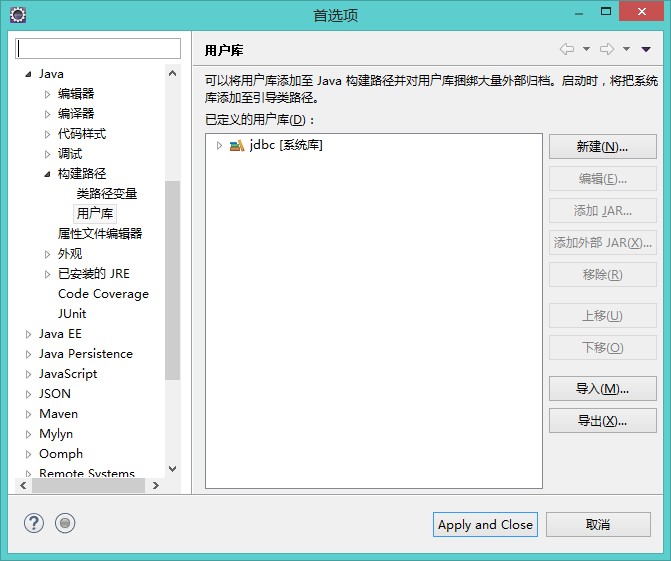Maximize the 首选项 window
Screen dimensions: 671x561
(x=606, y=12)
